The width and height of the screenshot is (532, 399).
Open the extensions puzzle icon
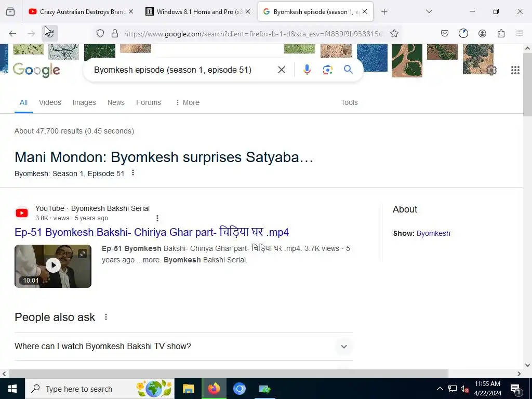[x=501, y=33]
